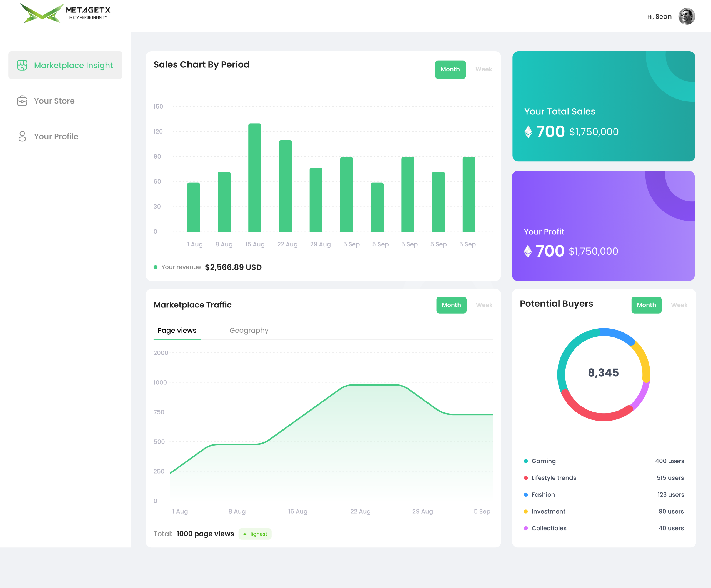
Task: Click Ethereum icon in Total Sales card
Action: pos(528,132)
